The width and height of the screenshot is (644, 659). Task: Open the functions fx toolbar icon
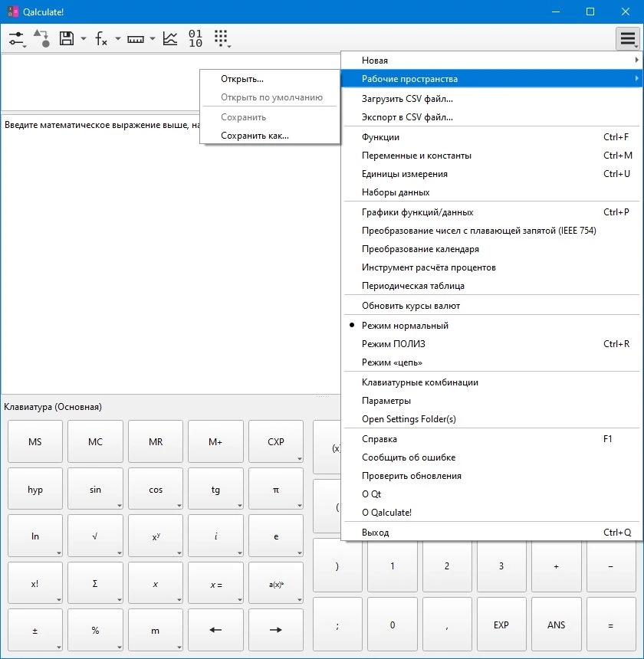[101, 38]
